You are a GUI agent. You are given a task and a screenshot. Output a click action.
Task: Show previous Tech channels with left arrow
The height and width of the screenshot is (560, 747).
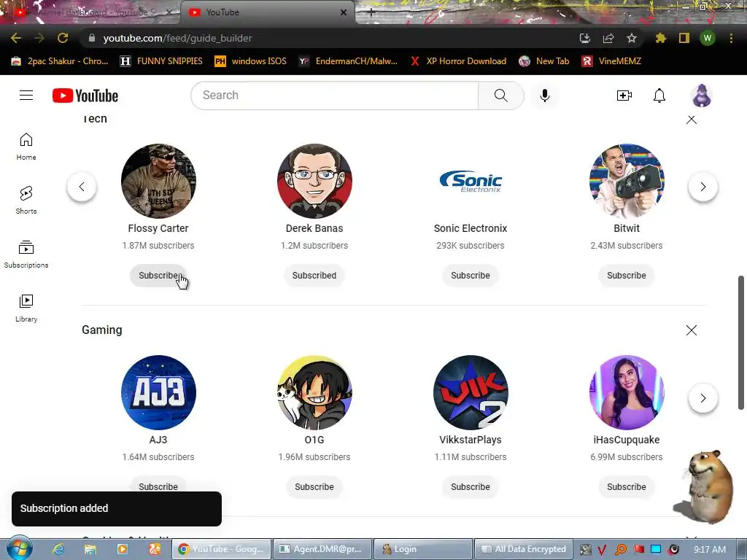click(82, 187)
